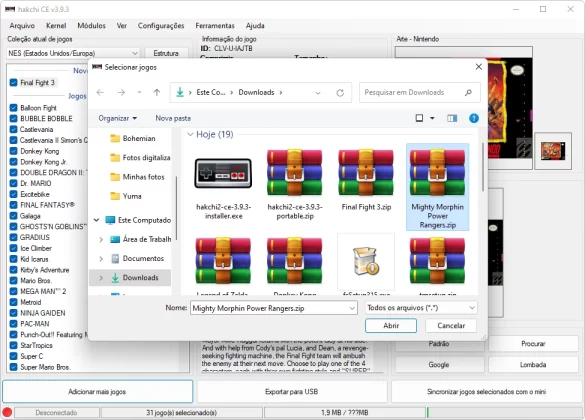Click the small box art thumbnail
This screenshot has height=420, width=585.
point(553,151)
